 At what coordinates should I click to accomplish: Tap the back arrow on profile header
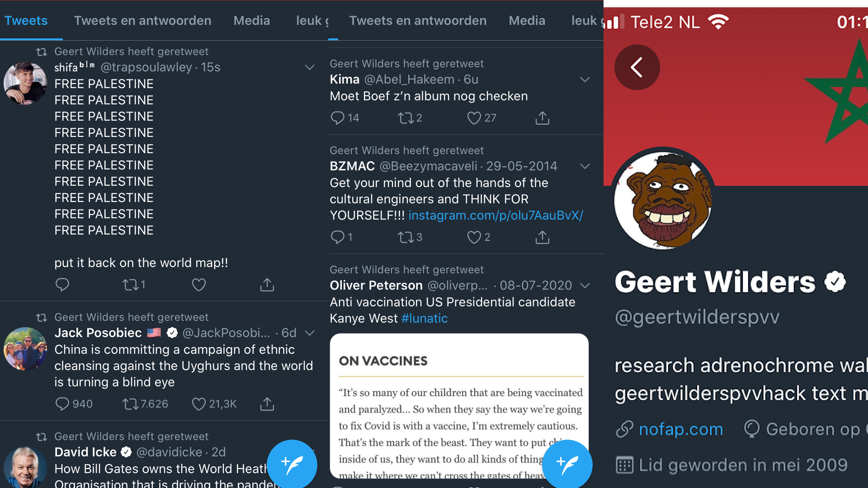pos(637,67)
